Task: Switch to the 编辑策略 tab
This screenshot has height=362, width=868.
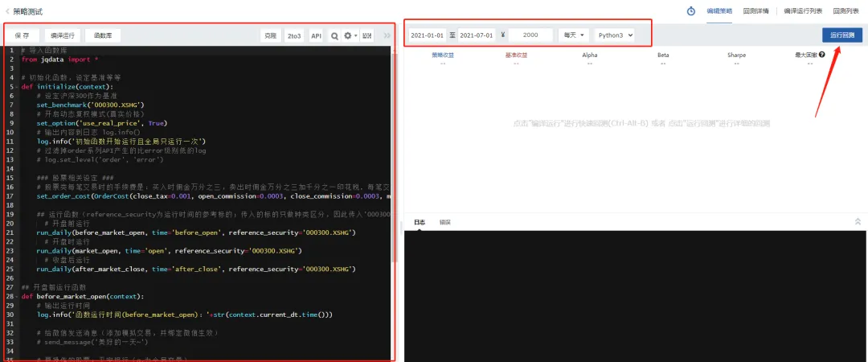Action: pos(719,11)
